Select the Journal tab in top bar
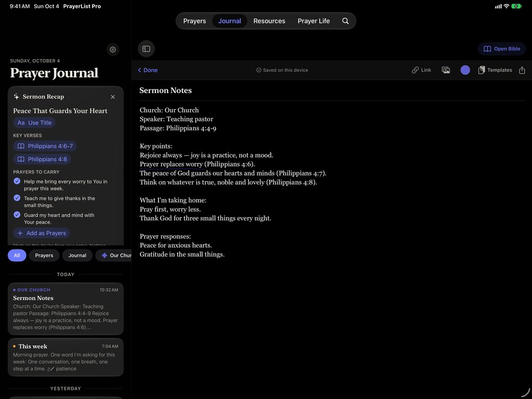Screen dimensions: 532x399 [x=230, y=21]
